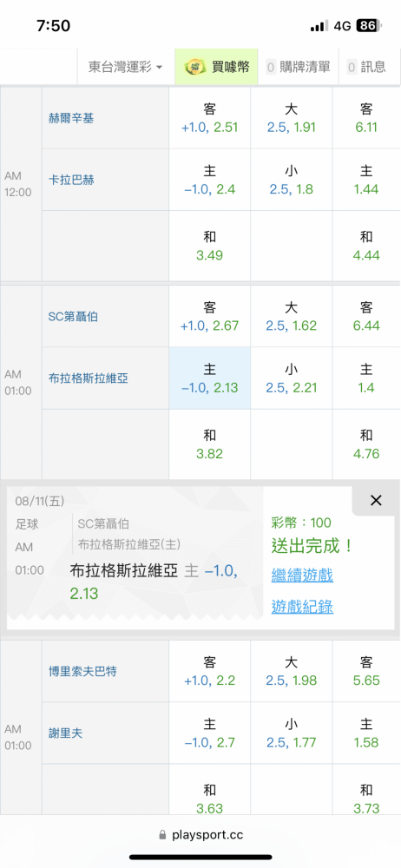Open team page for SC第聶伯

(74, 317)
